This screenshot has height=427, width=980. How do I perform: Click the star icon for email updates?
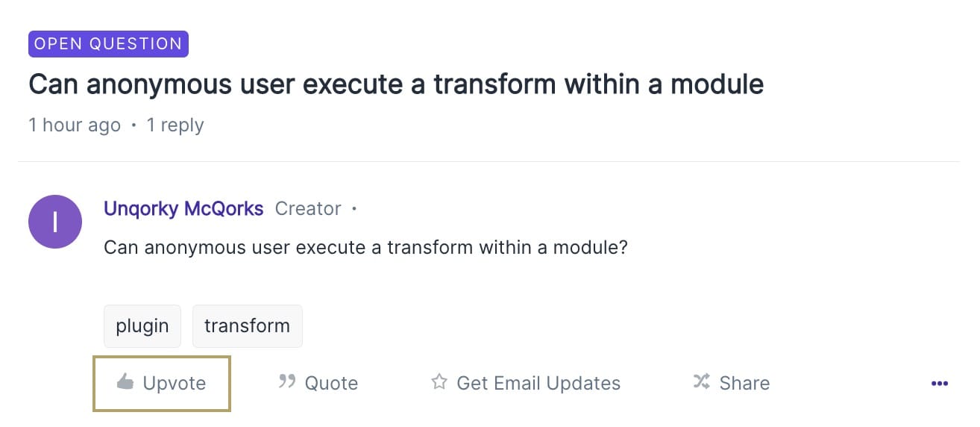439,383
